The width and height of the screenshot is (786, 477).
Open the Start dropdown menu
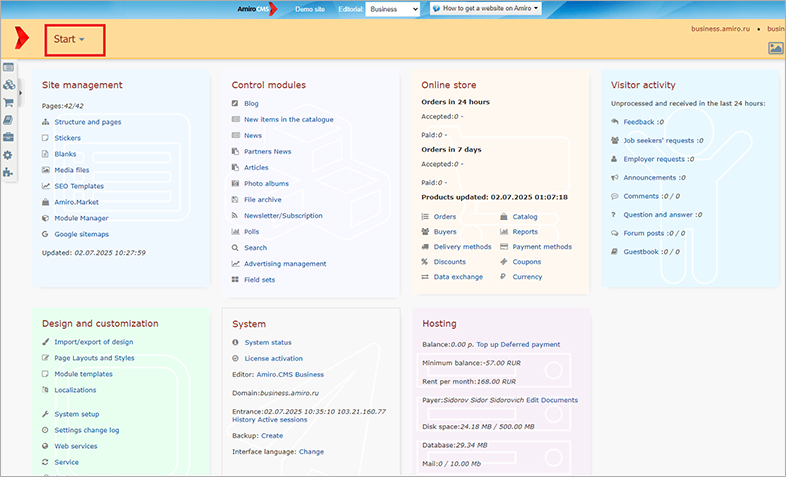(x=69, y=40)
